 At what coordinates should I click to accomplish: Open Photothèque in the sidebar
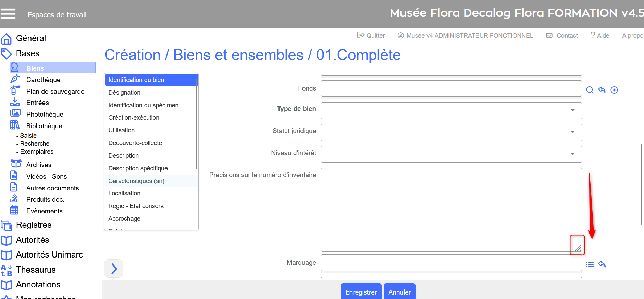[45, 114]
